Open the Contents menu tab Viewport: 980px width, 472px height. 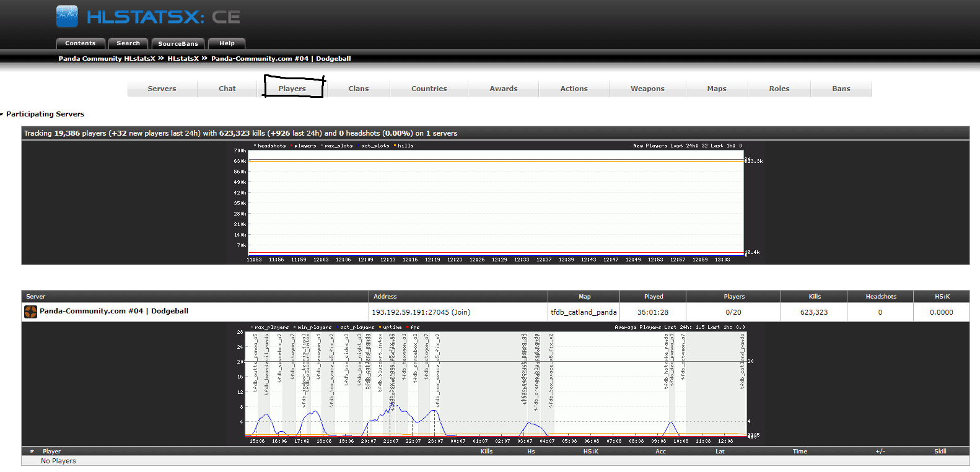[x=81, y=43]
